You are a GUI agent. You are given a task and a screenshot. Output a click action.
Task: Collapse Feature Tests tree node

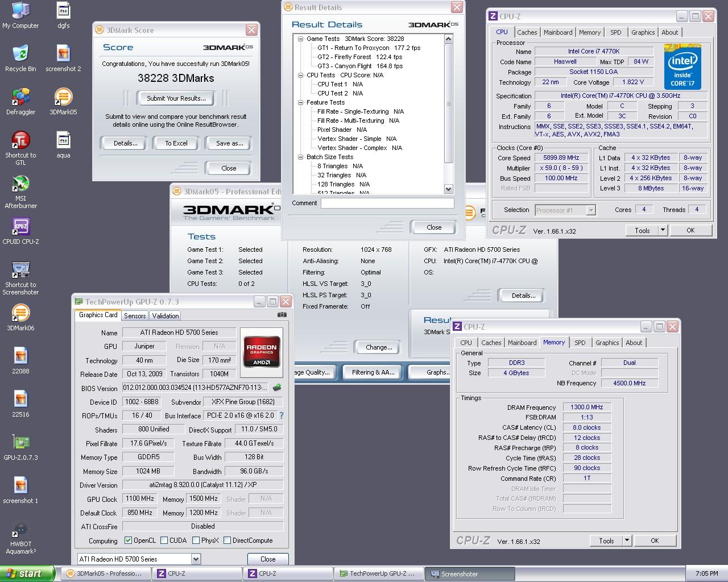tap(301, 102)
